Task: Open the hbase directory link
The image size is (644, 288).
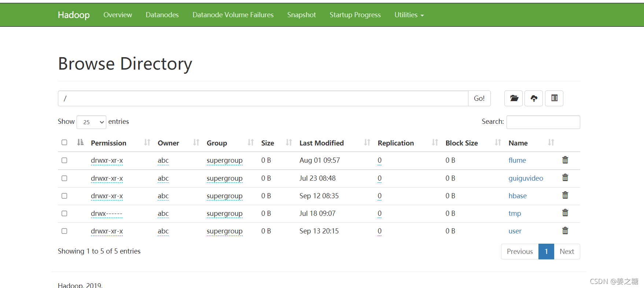Action: 518,196
